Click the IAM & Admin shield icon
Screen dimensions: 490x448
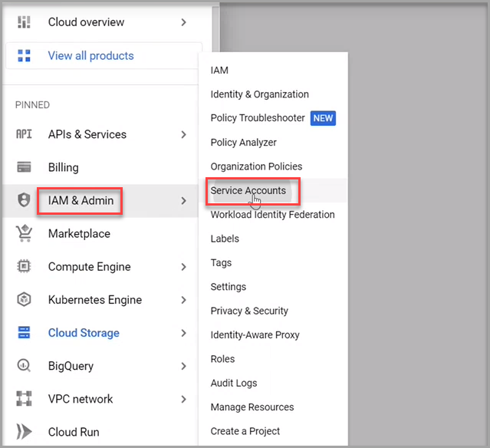[x=24, y=200]
